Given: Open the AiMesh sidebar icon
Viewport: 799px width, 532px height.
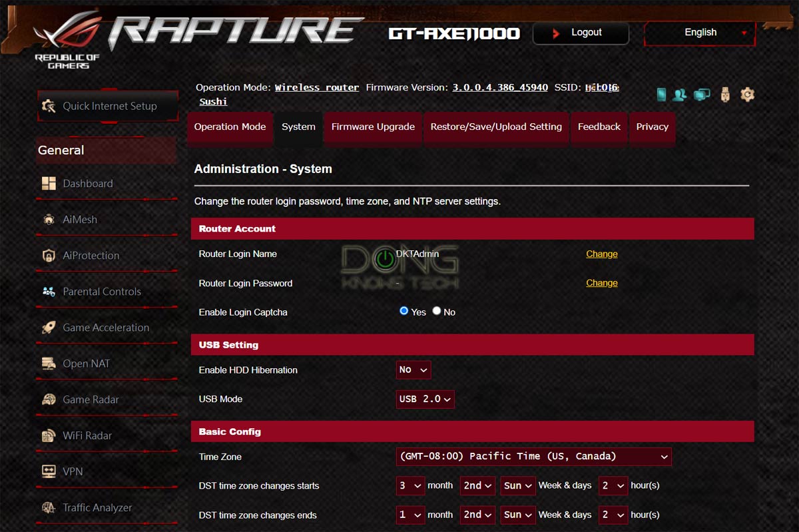Looking at the screenshot, I should [49, 220].
